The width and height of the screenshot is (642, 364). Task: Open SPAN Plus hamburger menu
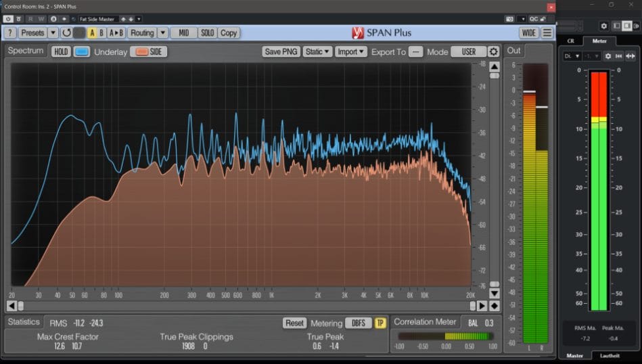pyautogui.click(x=547, y=32)
